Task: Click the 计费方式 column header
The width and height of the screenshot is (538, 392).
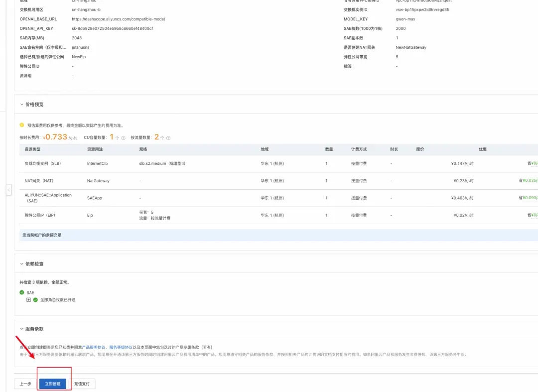Action: pyautogui.click(x=359, y=149)
